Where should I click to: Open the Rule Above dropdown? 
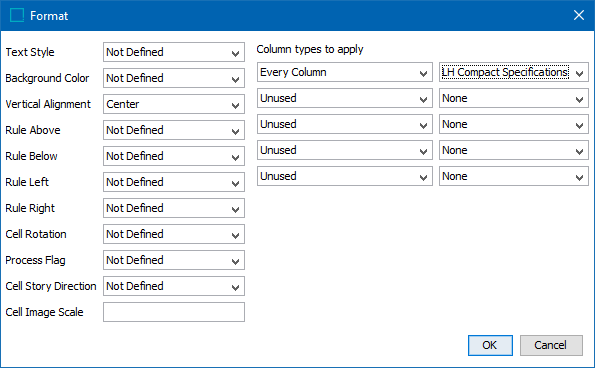point(174,130)
